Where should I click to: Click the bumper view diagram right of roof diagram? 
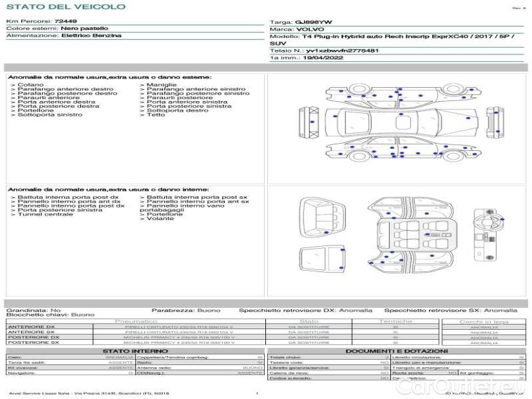[495, 122]
